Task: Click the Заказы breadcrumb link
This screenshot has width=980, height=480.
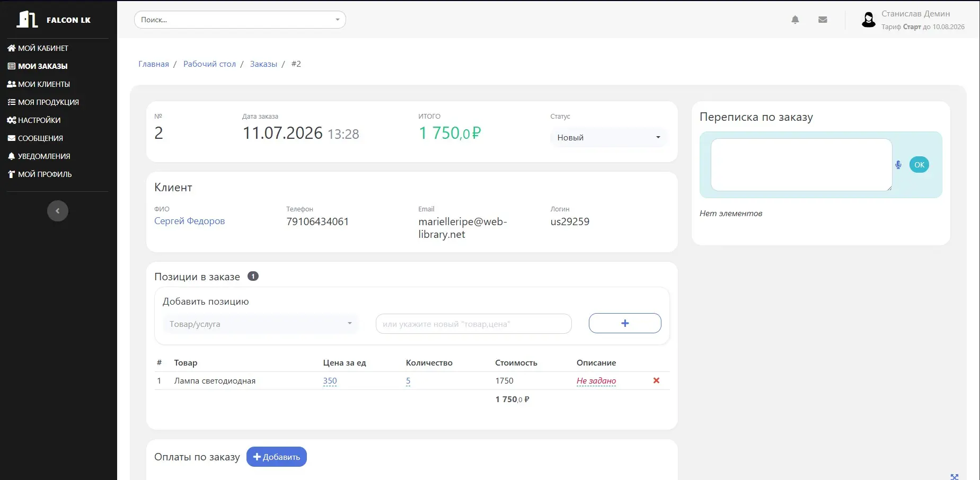Action: pyautogui.click(x=263, y=64)
